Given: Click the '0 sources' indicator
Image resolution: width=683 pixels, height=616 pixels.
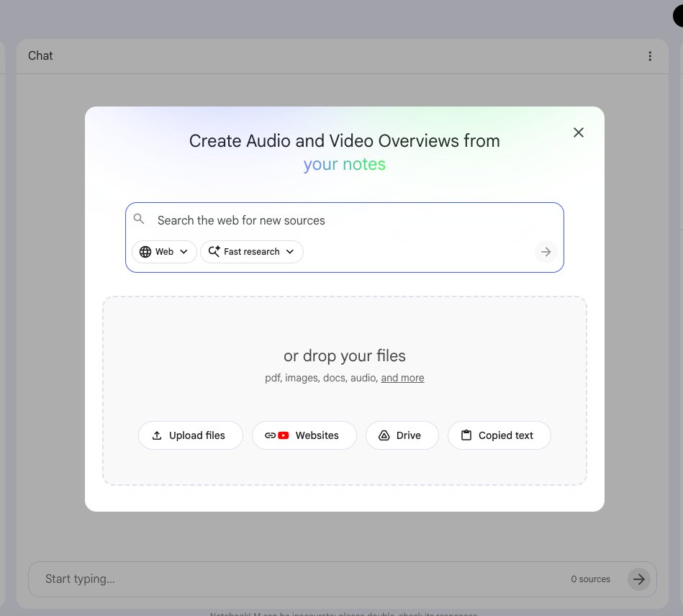Looking at the screenshot, I should [x=590, y=579].
